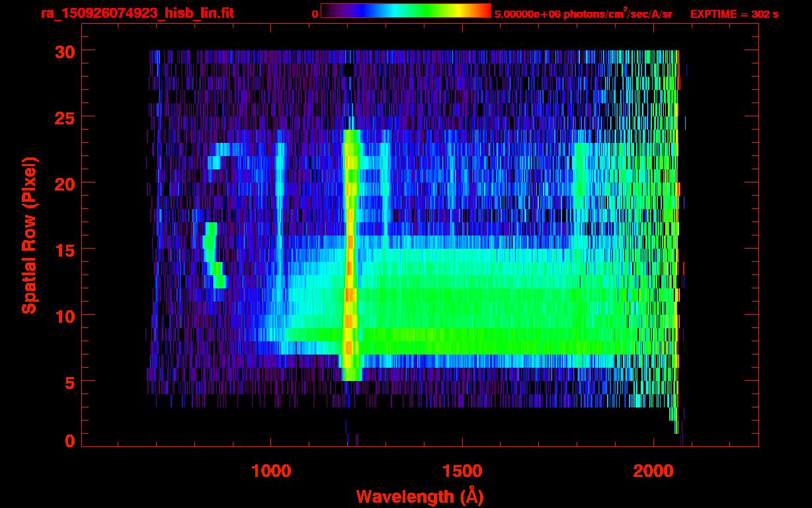The width and height of the screenshot is (812, 508).
Task: Click the EXPTIME = 302 s text
Action: click(x=734, y=14)
